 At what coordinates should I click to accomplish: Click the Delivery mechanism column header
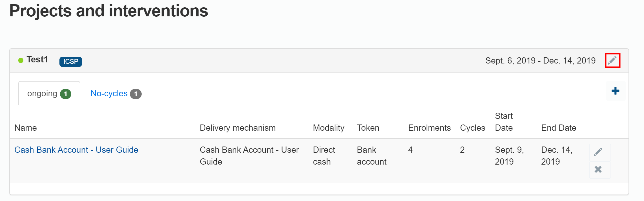(x=237, y=128)
